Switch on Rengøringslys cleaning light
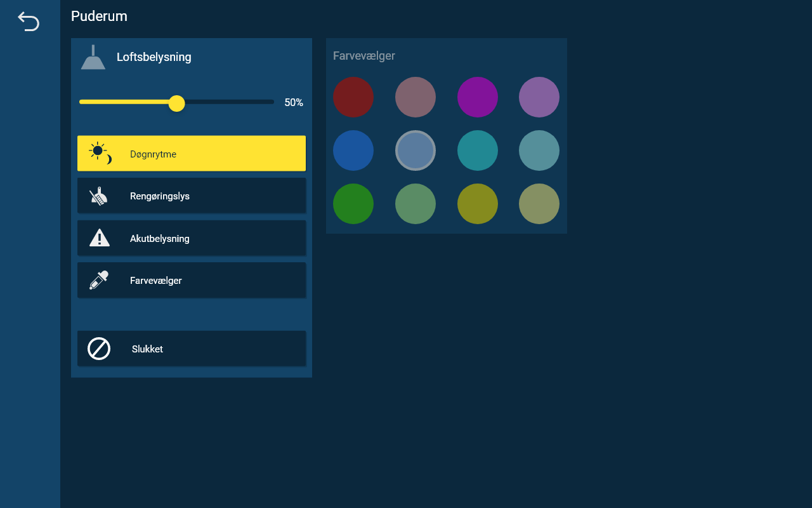Viewport: 812px width, 508px height. (191, 196)
